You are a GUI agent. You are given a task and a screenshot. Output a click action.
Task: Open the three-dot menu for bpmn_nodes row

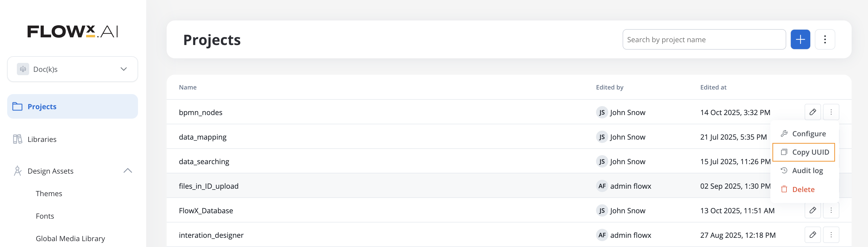click(831, 112)
